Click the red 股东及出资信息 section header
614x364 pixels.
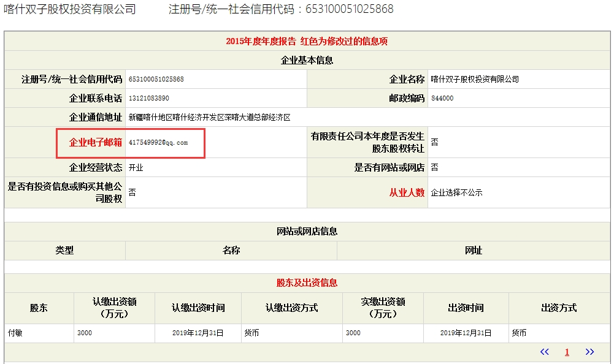pos(307,283)
